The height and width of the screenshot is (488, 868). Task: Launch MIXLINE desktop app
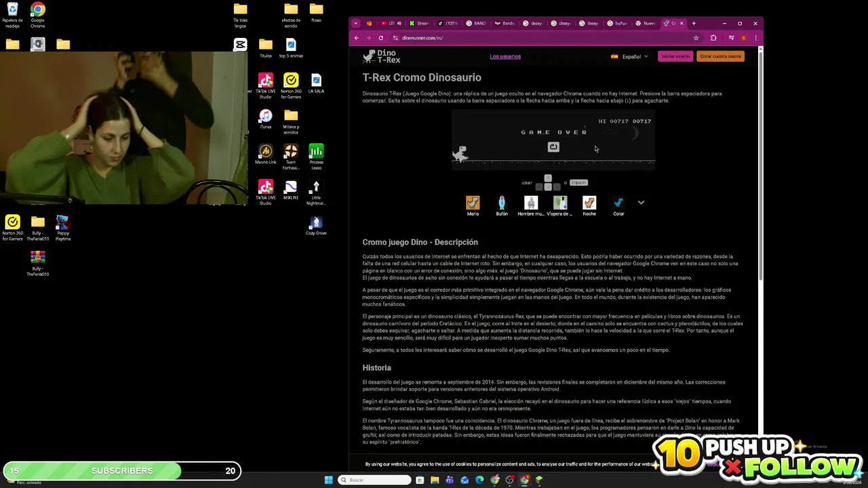pyautogui.click(x=291, y=190)
